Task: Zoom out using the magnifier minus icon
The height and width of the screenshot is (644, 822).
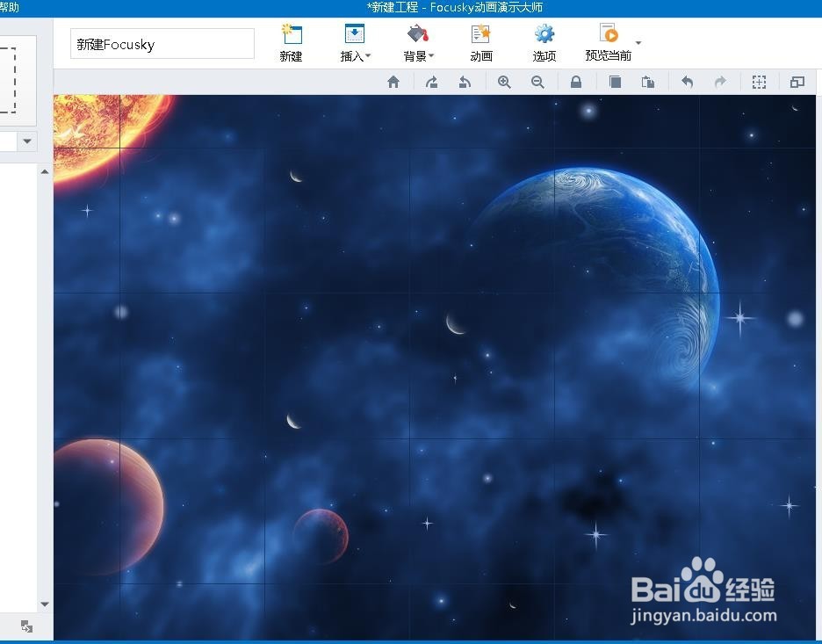Action: tap(537, 82)
